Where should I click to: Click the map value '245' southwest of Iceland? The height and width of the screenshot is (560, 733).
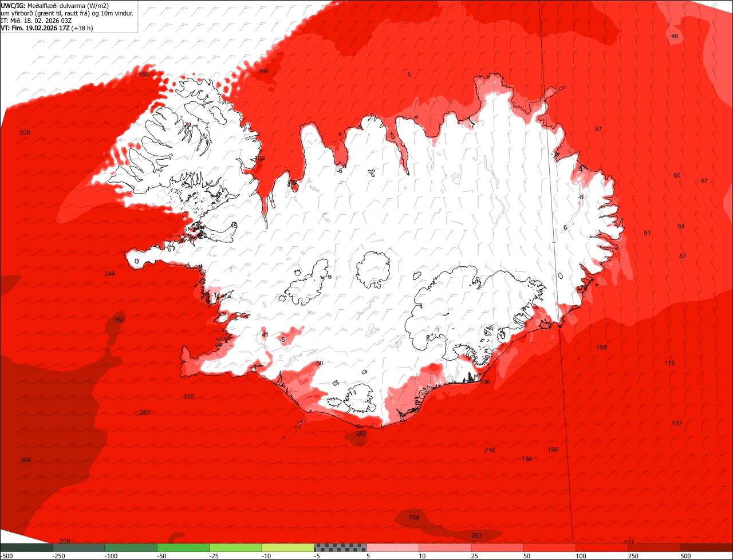point(189,396)
